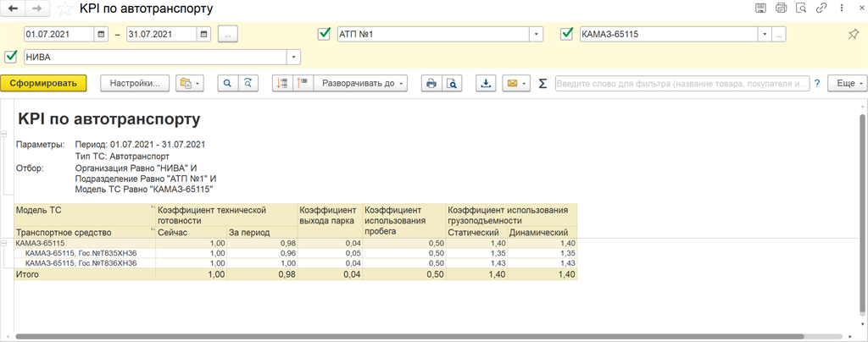Expand the АТП №1 dropdown list

click(536, 35)
